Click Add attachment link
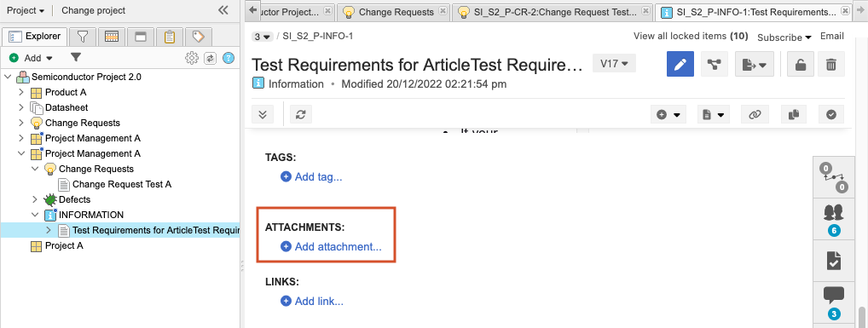This screenshot has width=868, height=328. (x=332, y=247)
